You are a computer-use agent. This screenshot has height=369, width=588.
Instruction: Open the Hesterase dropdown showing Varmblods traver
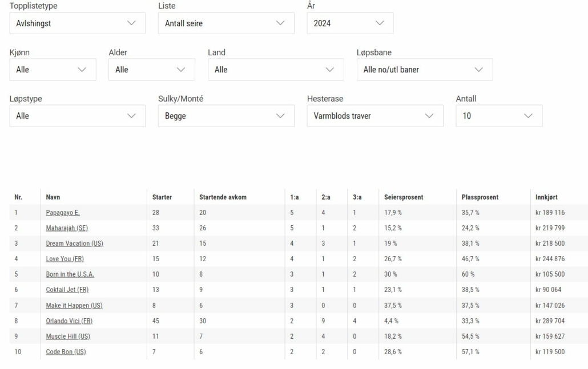[x=375, y=116]
